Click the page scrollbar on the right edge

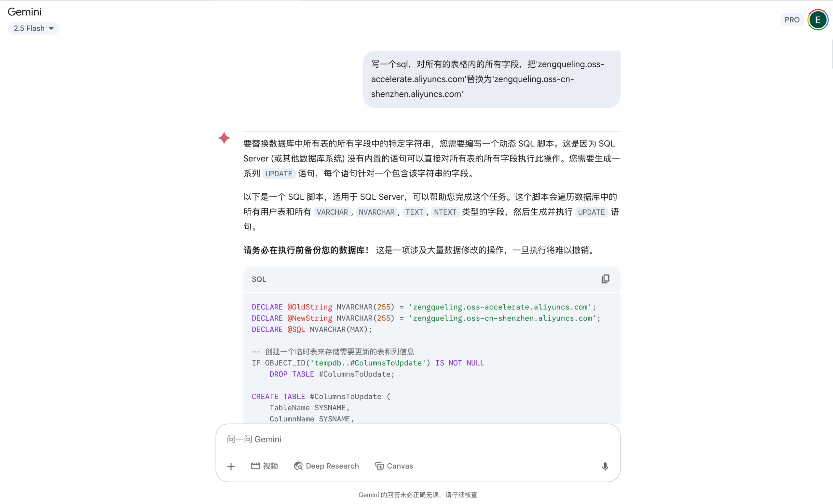click(832, 54)
